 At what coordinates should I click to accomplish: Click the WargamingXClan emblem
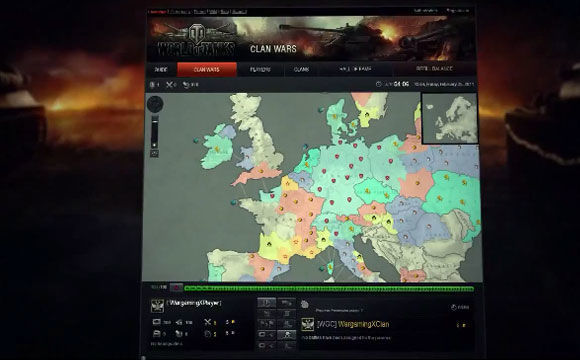(307, 324)
